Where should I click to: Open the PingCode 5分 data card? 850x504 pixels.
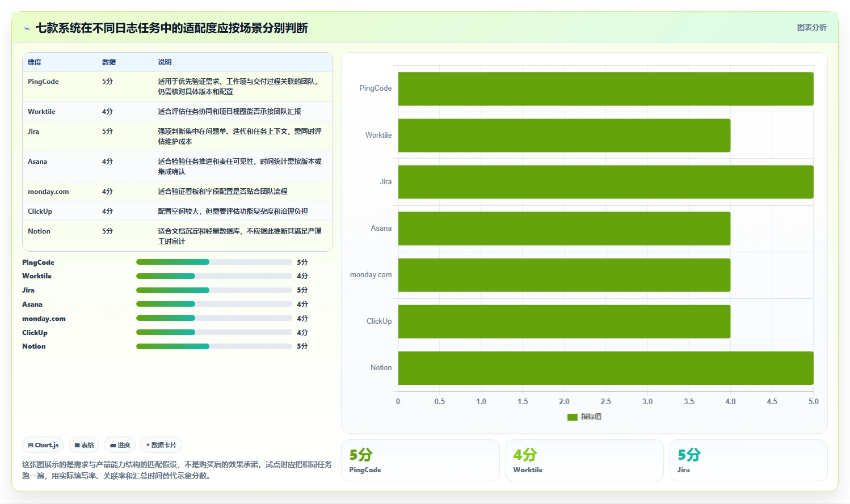point(420,460)
